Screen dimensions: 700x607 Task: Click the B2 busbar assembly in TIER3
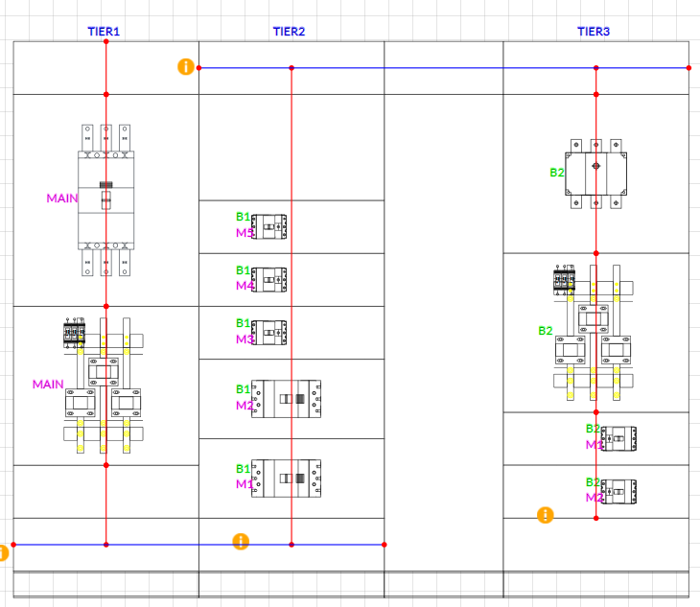click(595, 336)
